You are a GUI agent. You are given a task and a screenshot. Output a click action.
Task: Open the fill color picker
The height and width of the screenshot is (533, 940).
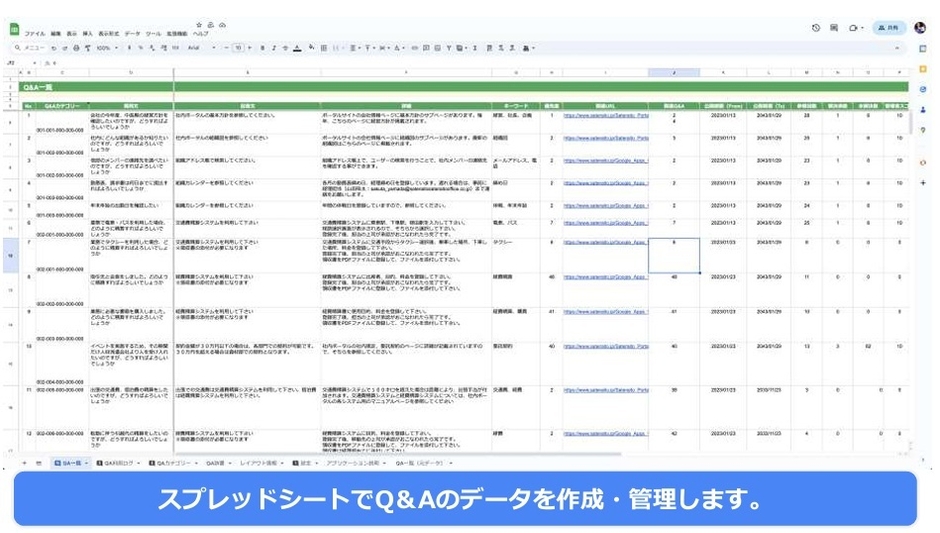click(x=311, y=47)
